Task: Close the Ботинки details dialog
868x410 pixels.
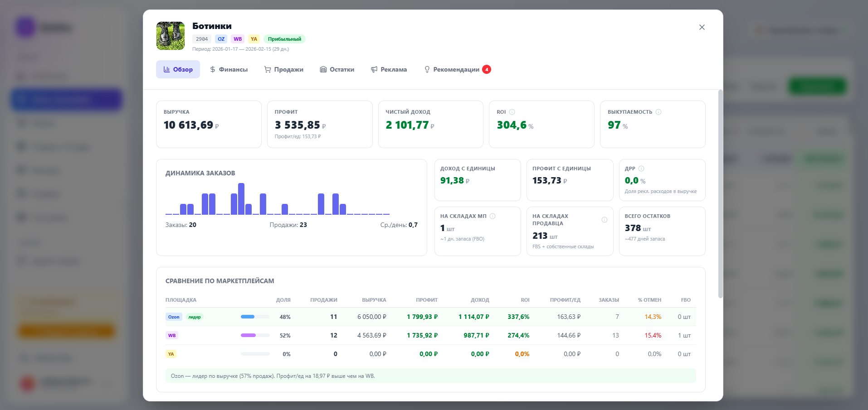Action: point(702,27)
